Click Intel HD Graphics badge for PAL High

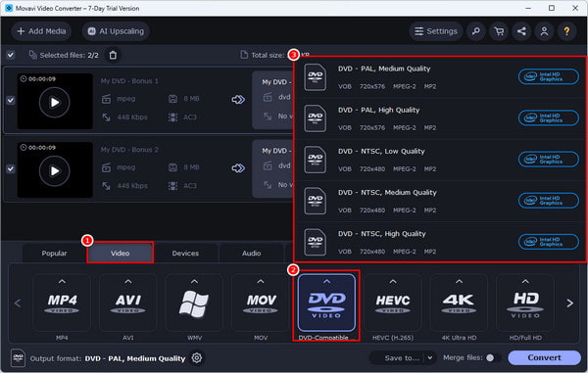tap(548, 117)
